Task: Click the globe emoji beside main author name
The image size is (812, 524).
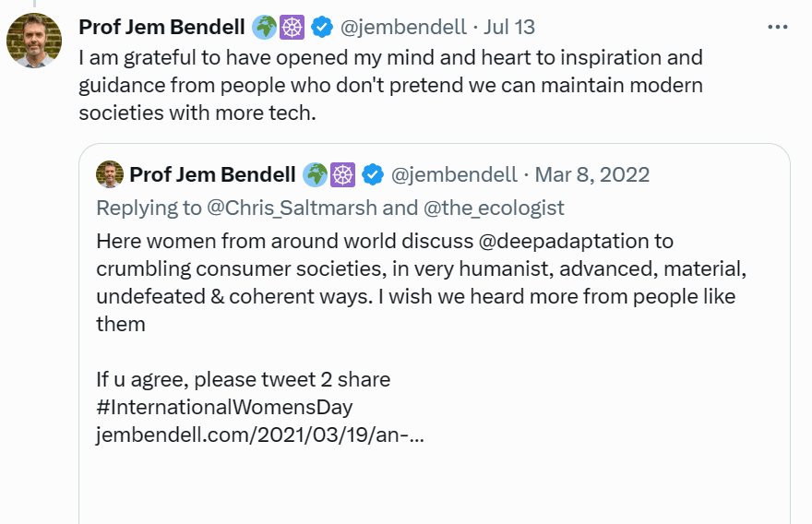Action: point(265,28)
